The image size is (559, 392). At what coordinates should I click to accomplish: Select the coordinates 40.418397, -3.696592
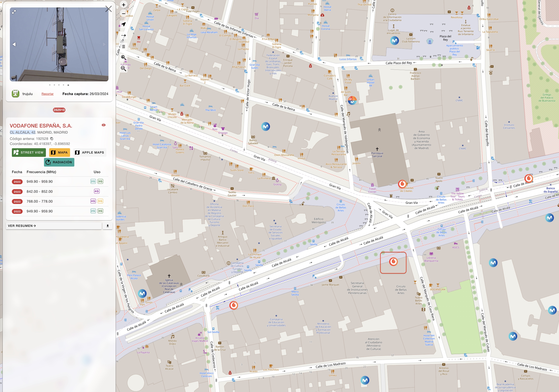pos(52,144)
